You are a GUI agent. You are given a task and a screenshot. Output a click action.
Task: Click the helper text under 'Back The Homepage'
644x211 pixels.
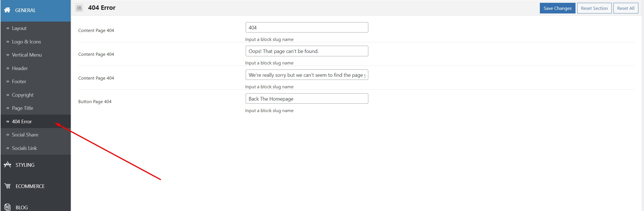click(x=269, y=111)
